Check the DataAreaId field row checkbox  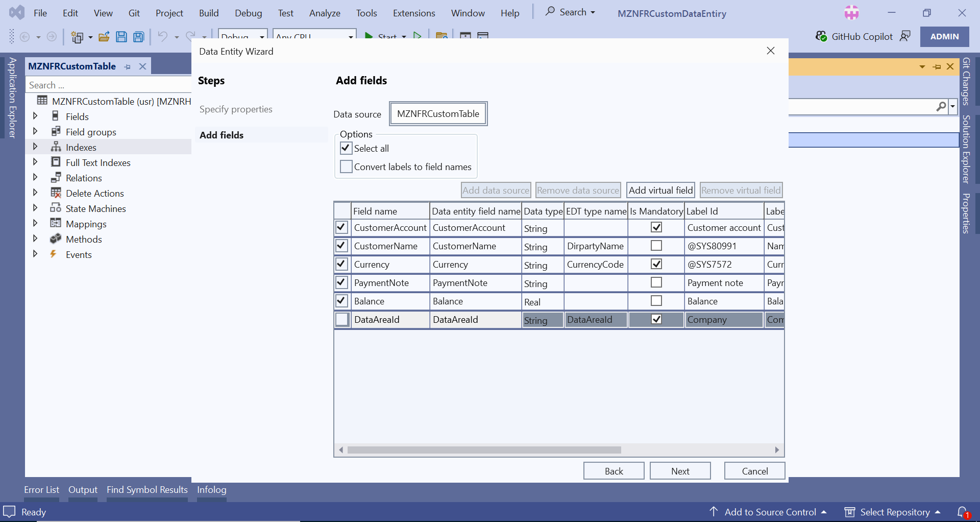point(342,319)
